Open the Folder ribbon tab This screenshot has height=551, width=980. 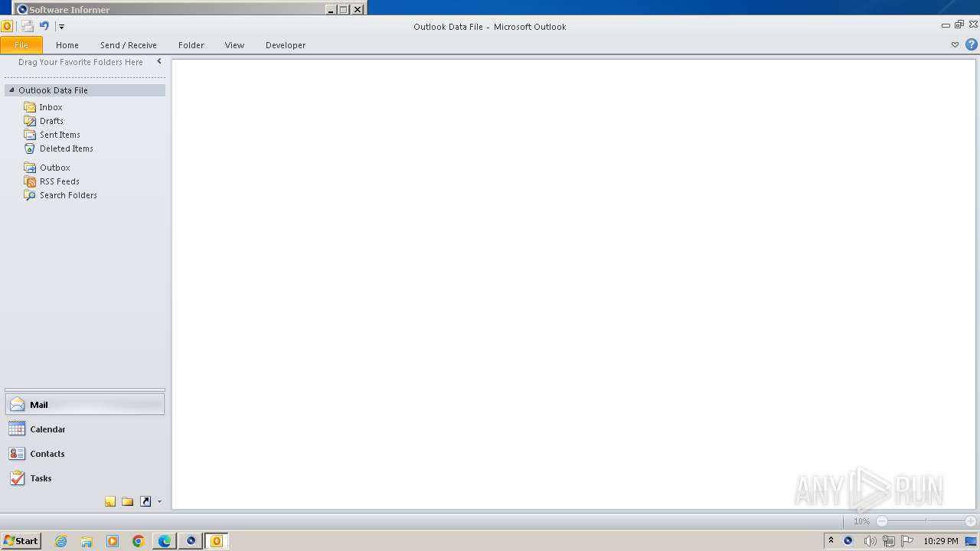[191, 45]
